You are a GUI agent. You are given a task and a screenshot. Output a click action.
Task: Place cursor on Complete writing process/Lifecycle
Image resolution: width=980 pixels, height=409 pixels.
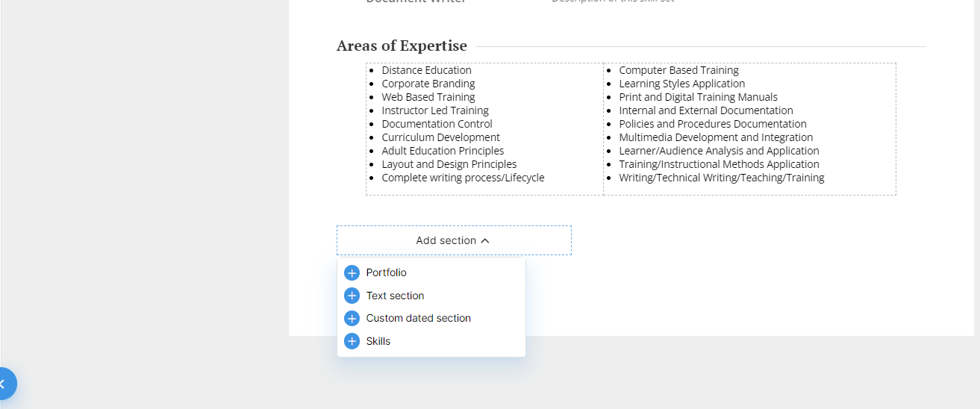[x=463, y=178]
